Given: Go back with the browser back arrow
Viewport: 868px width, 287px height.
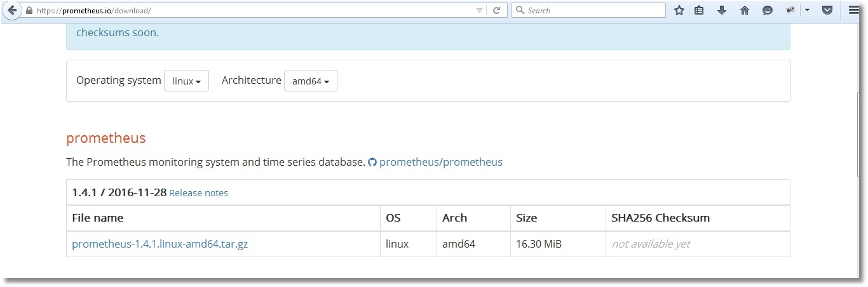Looking at the screenshot, I should [11, 11].
